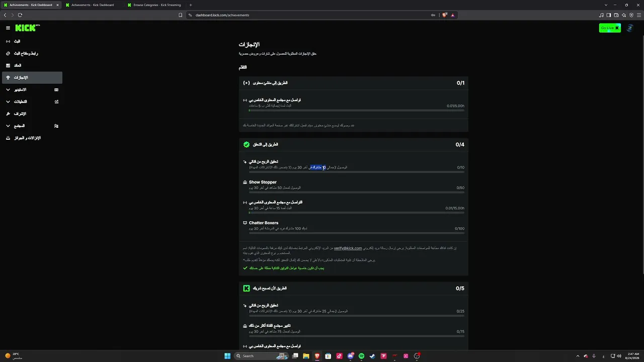
Task: Click the Go Live button
Action: (x=610, y=28)
